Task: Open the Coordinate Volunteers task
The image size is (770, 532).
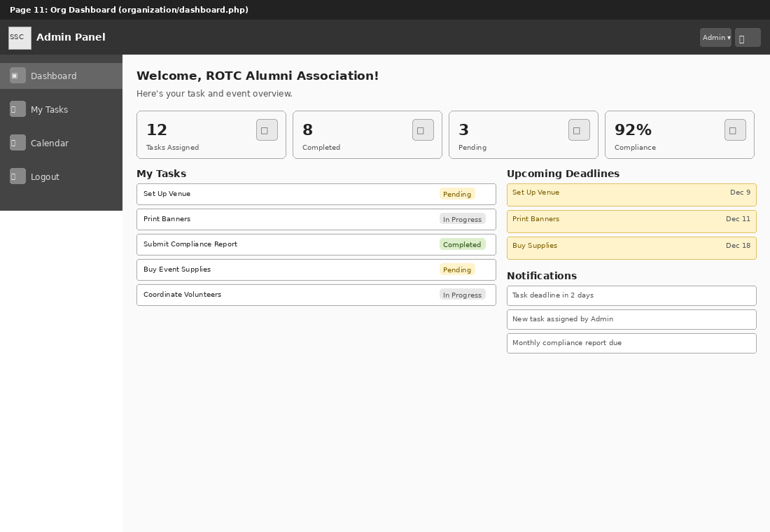Action: tap(316, 295)
